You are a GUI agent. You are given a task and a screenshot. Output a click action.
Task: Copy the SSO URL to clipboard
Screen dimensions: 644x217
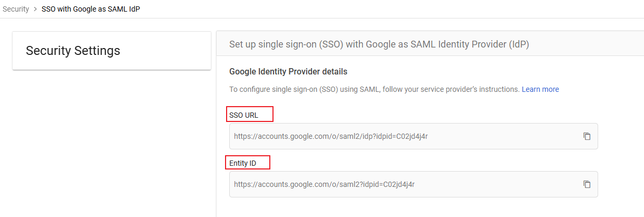tap(587, 136)
